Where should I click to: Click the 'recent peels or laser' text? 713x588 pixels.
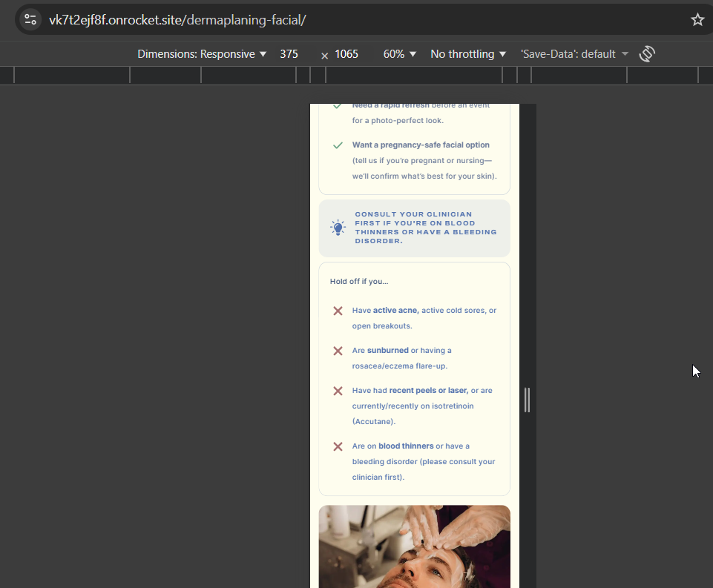tap(428, 390)
